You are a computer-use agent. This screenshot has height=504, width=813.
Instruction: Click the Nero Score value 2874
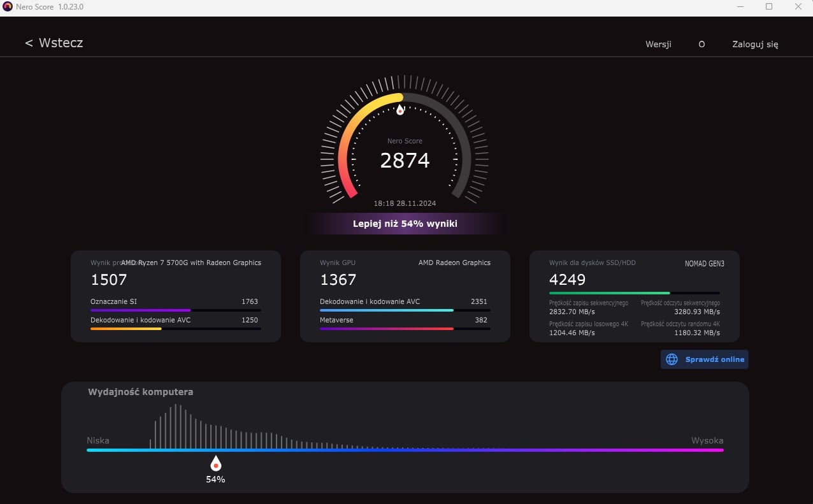tap(405, 160)
